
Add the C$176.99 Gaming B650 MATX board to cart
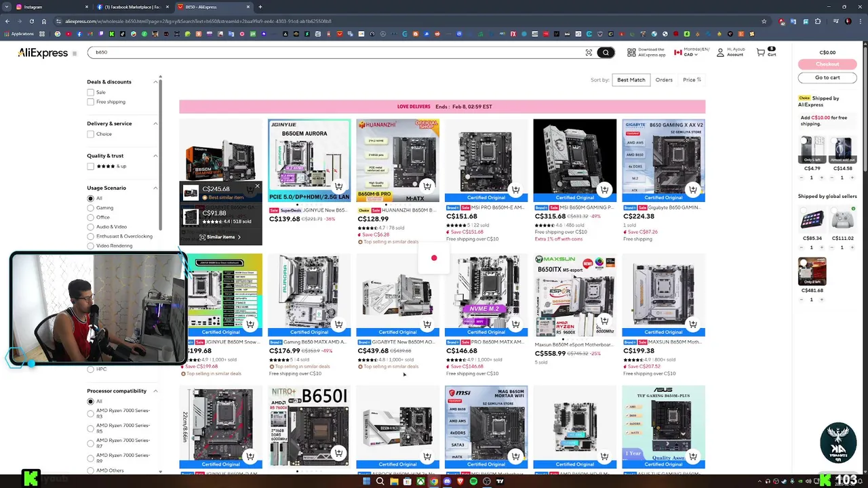pyautogui.click(x=338, y=324)
